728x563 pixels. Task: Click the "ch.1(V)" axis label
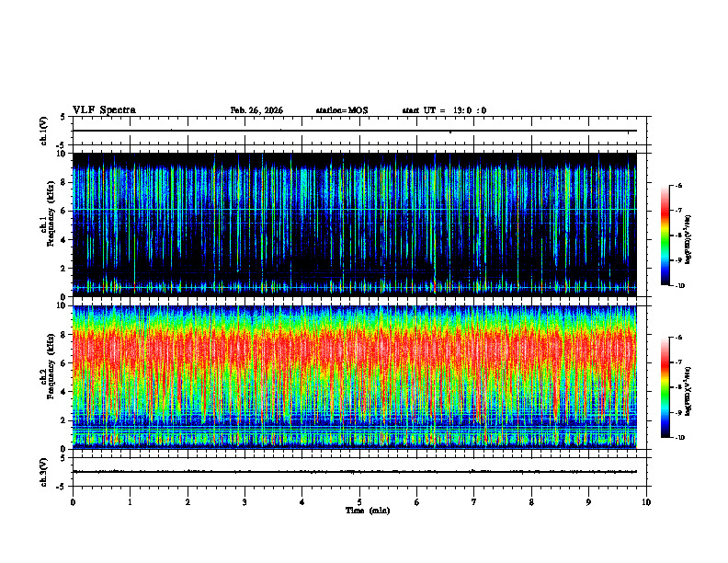(x=44, y=131)
